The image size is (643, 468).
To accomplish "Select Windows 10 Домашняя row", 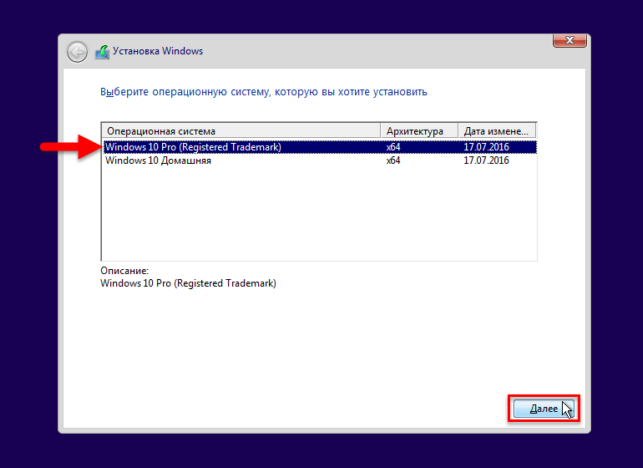I will click(319, 160).
